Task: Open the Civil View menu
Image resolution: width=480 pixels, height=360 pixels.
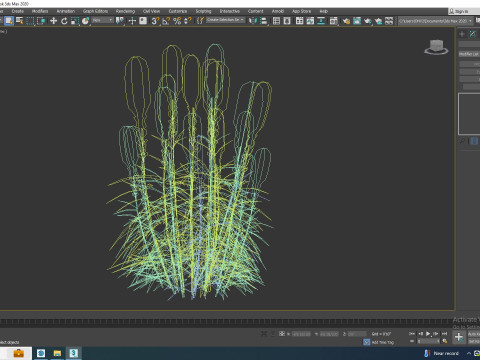Action: coord(151,11)
